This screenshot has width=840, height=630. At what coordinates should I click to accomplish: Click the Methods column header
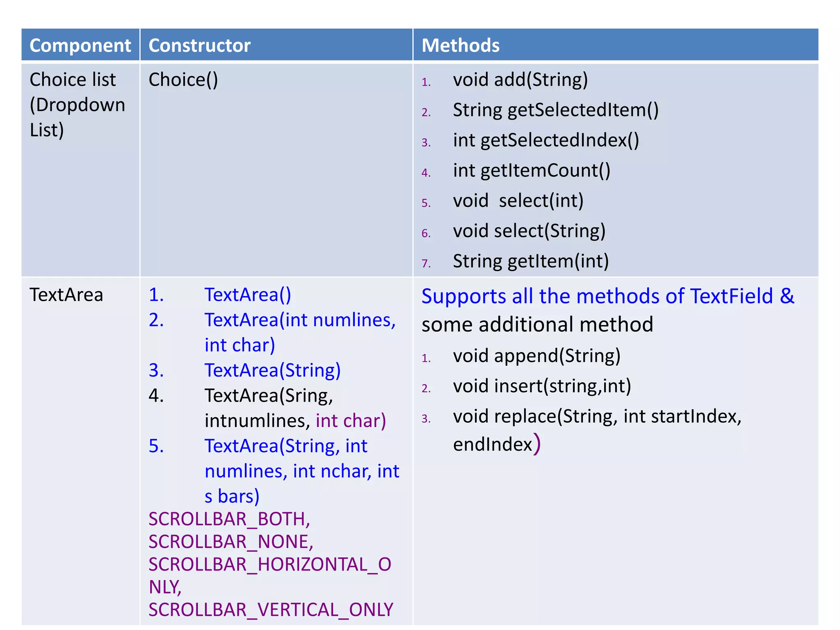pos(460,45)
